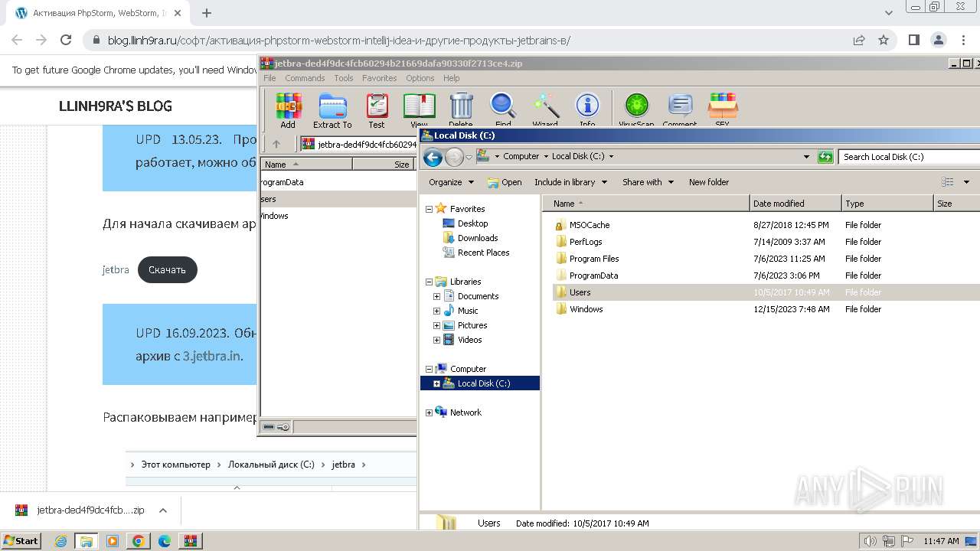Image resolution: width=980 pixels, height=551 pixels.
Task: Click the Скачать download button
Action: pyautogui.click(x=167, y=269)
